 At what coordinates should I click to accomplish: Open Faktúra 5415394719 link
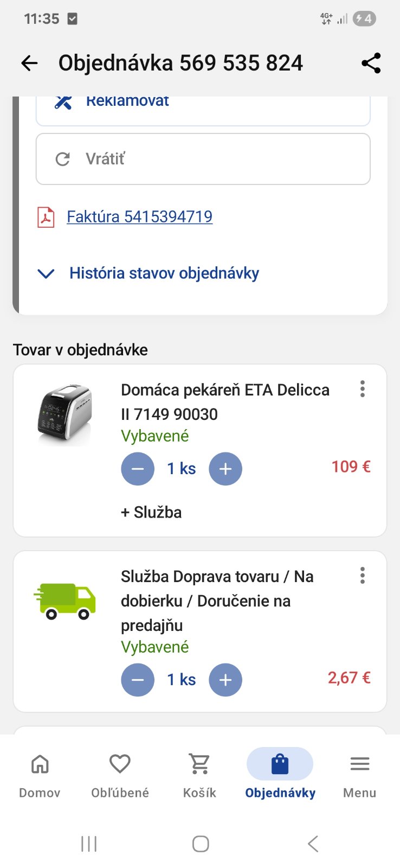139,217
